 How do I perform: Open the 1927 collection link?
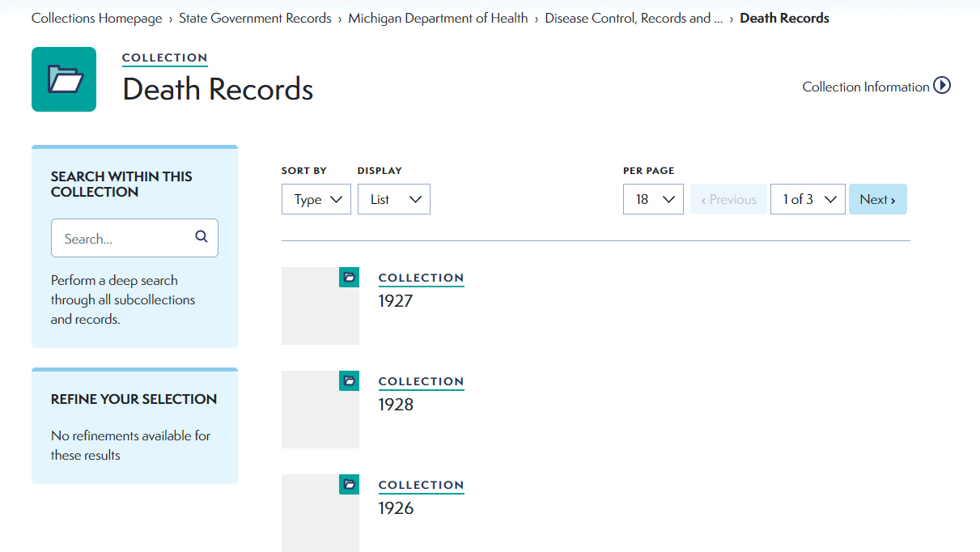pyautogui.click(x=394, y=300)
